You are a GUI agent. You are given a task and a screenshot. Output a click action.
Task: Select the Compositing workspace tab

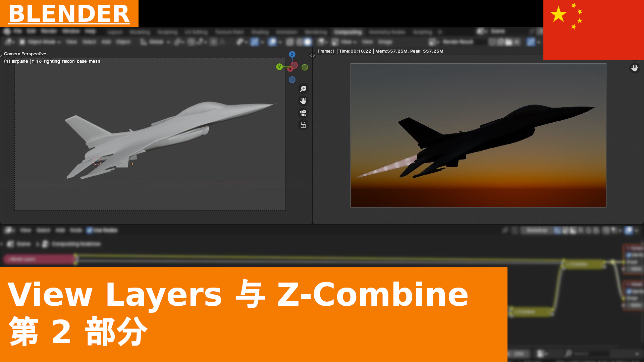(348, 32)
